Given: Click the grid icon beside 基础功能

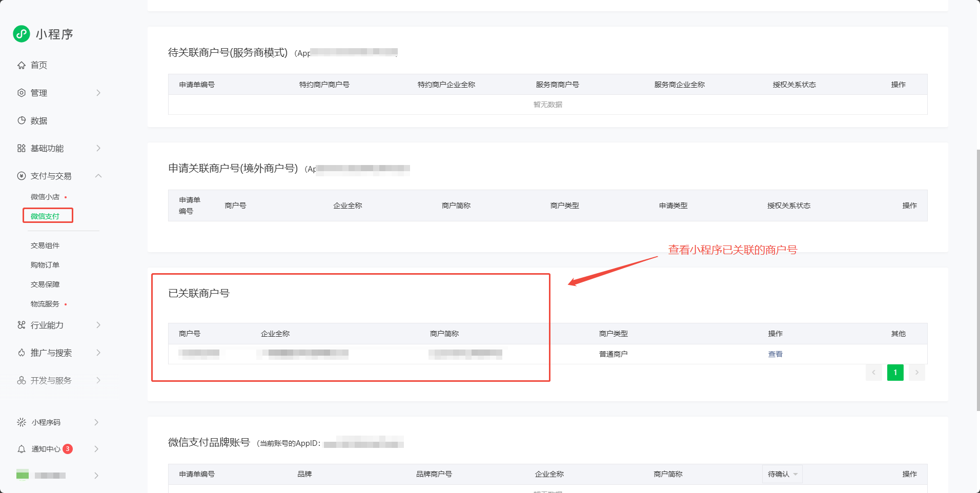Looking at the screenshot, I should (x=22, y=148).
